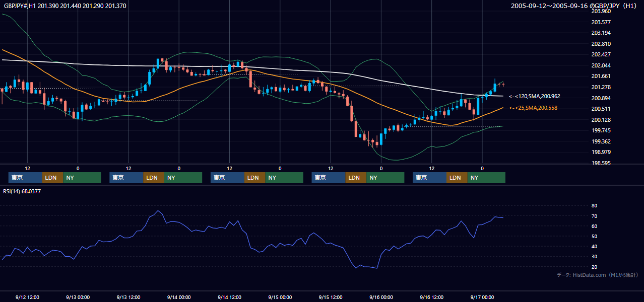644x302 pixels.
Task: Select the 9/16 00:00 date label
Action: click(x=381, y=297)
